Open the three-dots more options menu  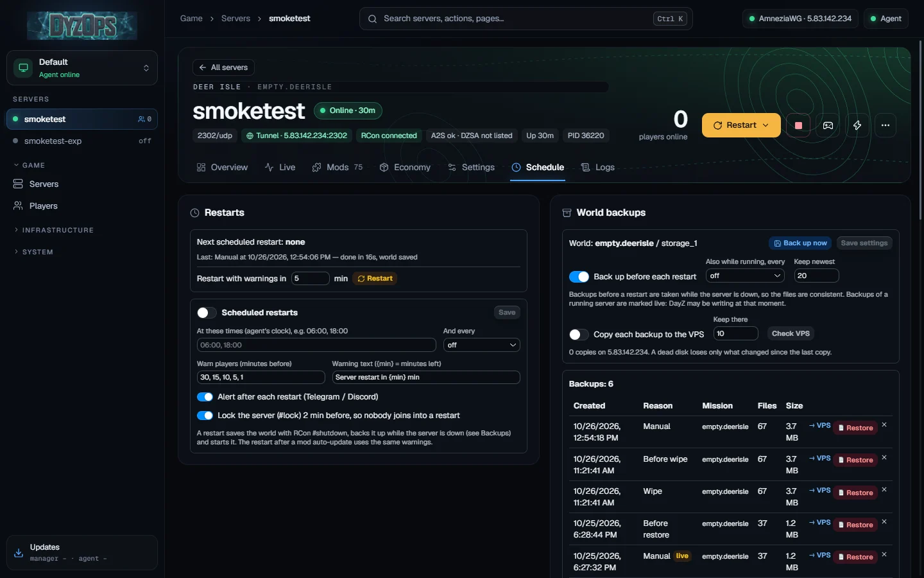point(886,125)
